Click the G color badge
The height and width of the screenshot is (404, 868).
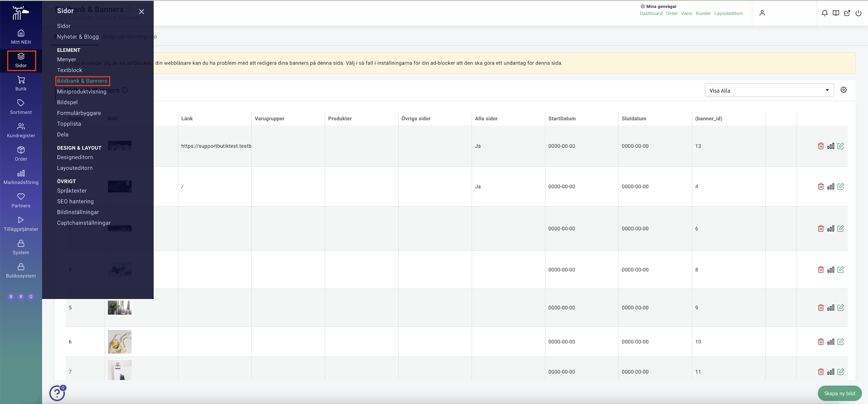click(31, 297)
